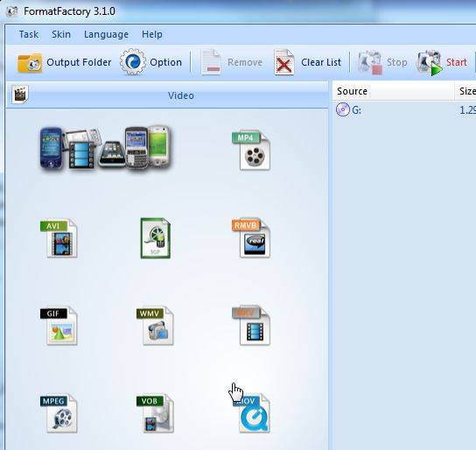
Task: Choose the AVI format icon
Action: [59, 238]
